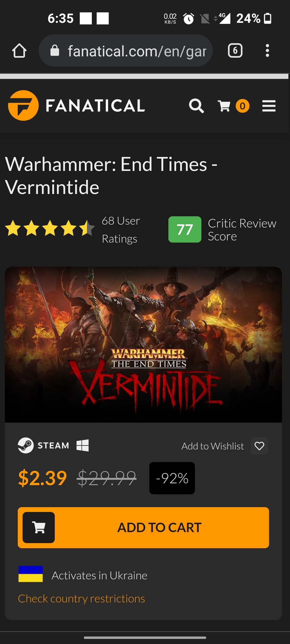
Task: Click the Fanatical logo
Action: tap(77, 105)
